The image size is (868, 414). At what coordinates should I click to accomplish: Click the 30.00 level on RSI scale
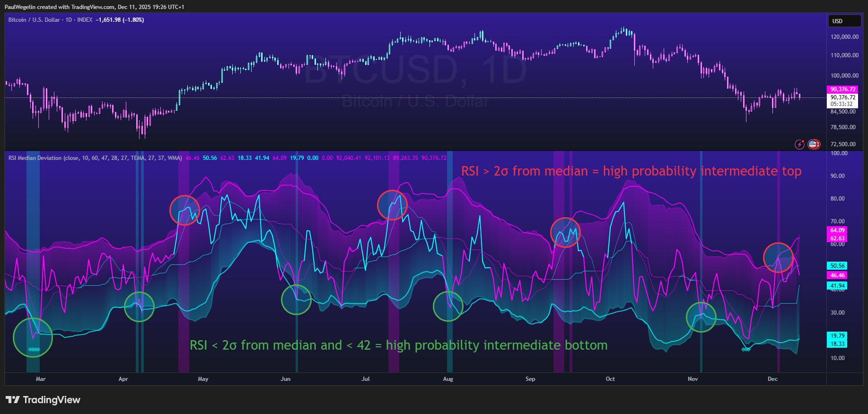(x=837, y=313)
